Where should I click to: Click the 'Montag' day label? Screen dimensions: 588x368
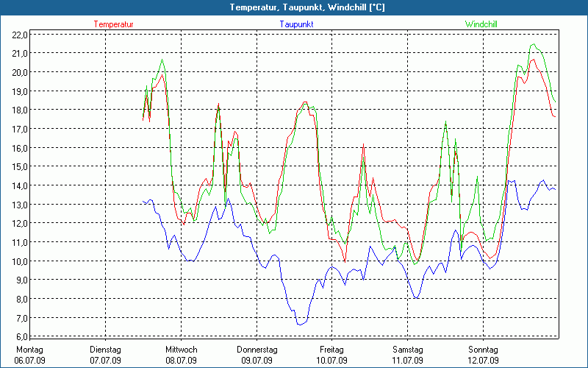pos(29,350)
